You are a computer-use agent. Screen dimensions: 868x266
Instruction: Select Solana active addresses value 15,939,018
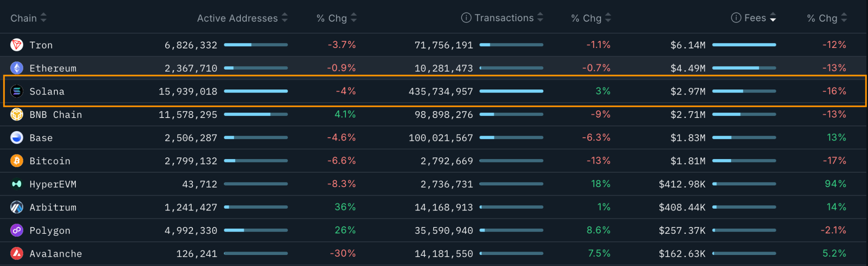click(188, 91)
